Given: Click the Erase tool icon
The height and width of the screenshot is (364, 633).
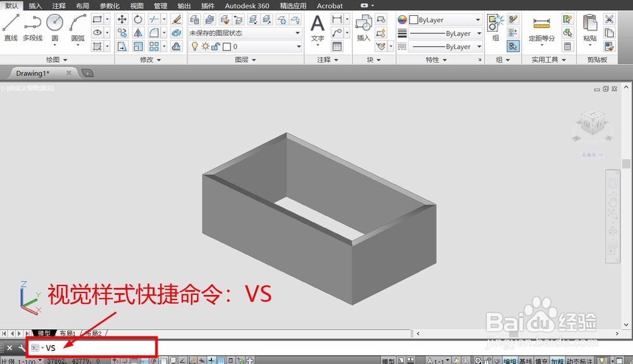Looking at the screenshot, I should click(176, 19).
